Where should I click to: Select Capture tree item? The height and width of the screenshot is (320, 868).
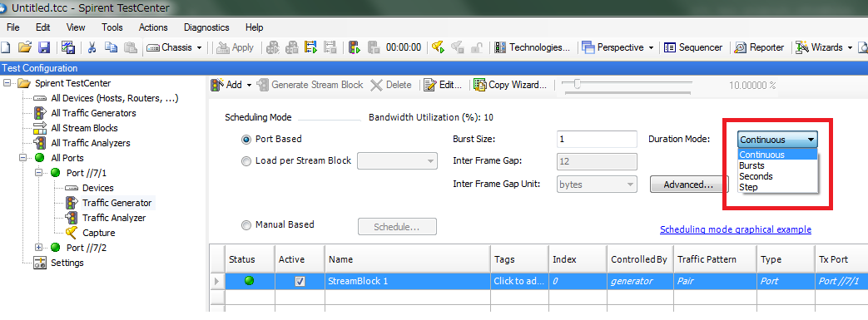coord(98,233)
